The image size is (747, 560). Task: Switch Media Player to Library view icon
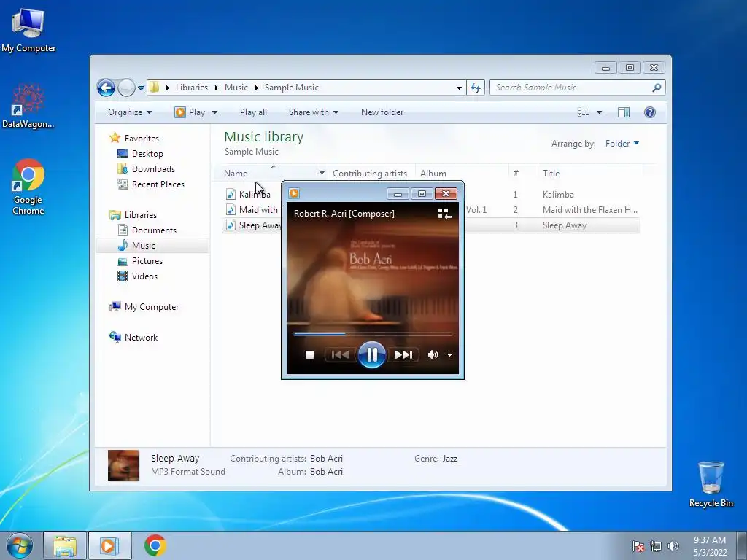pyautogui.click(x=444, y=214)
